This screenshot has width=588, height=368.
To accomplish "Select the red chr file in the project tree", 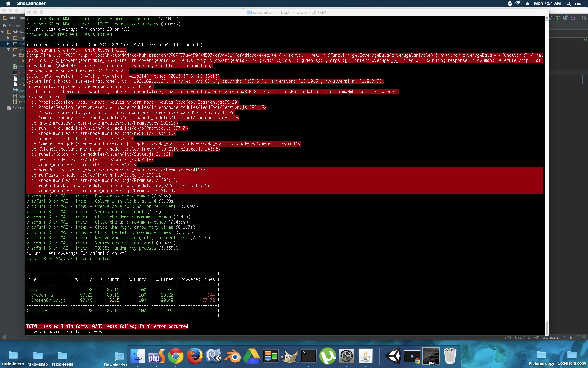I will 19,73.
